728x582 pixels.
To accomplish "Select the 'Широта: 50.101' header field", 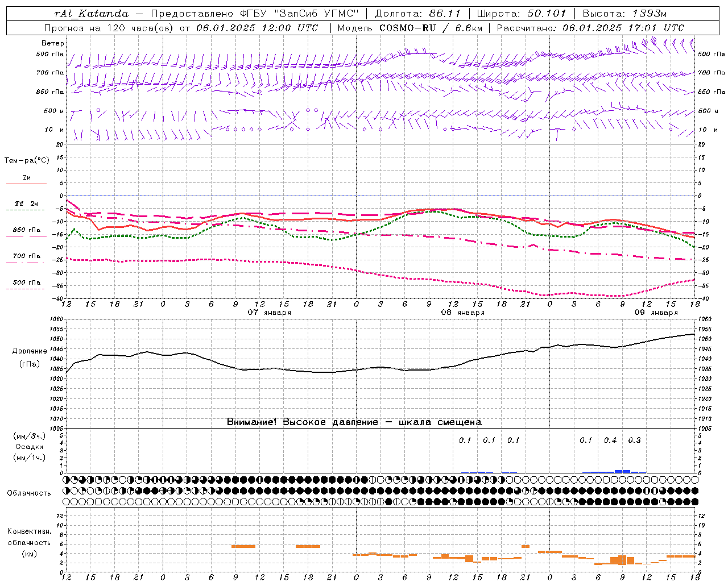I will click(522, 13).
